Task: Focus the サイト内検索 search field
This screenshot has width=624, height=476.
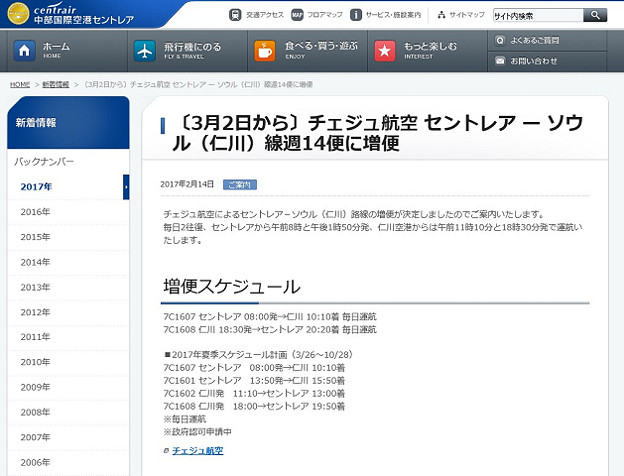Action: [538, 16]
